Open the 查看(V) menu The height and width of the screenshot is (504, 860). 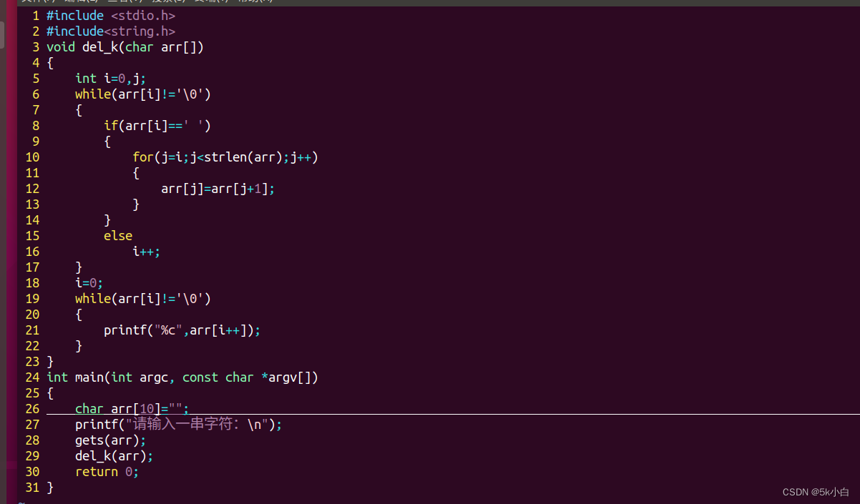127,2
